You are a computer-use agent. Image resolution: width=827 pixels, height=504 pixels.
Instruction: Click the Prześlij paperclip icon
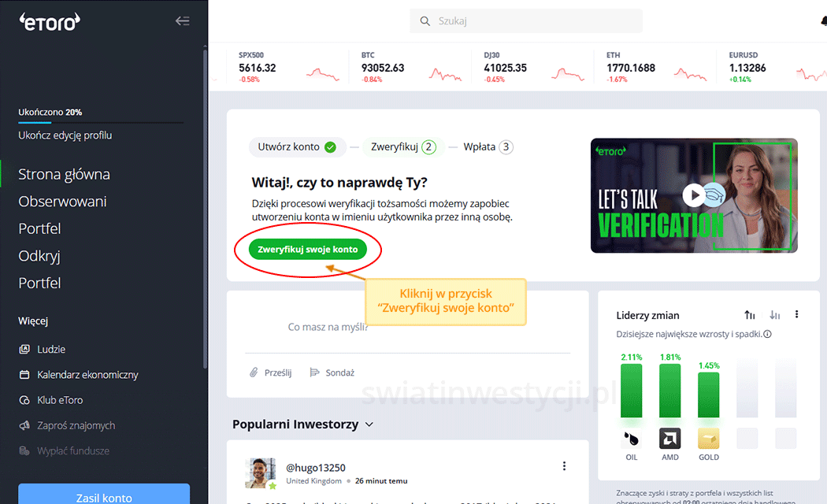pyautogui.click(x=254, y=372)
